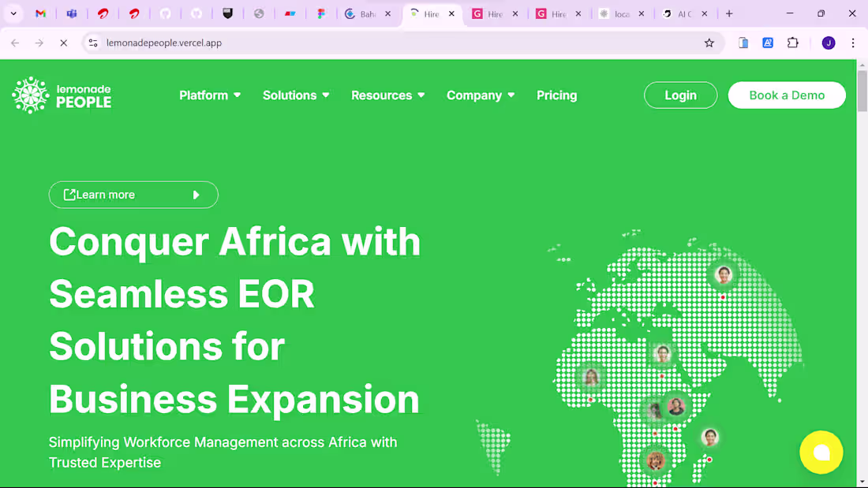Image resolution: width=868 pixels, height=488 pixels.
Task: Click the tab search chevron button
Action: [13, 14]
